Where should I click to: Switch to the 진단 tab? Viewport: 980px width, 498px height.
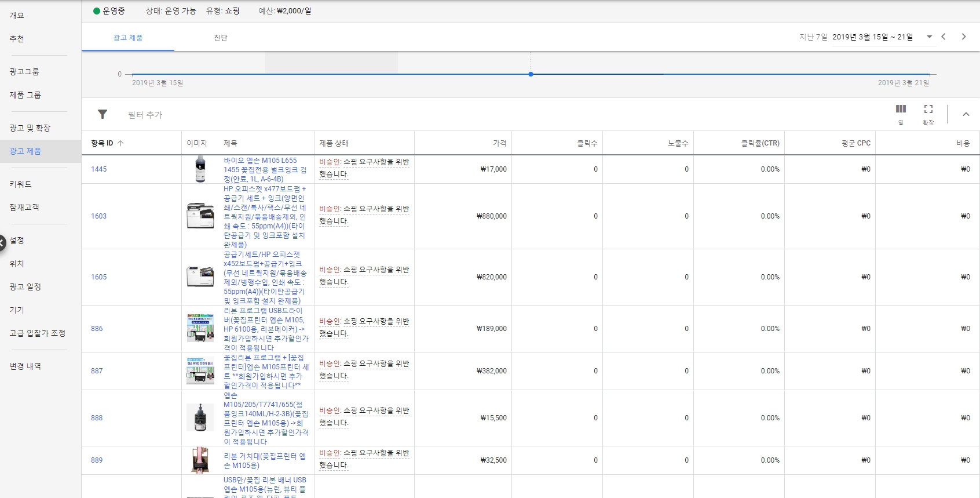click(221, 38)
